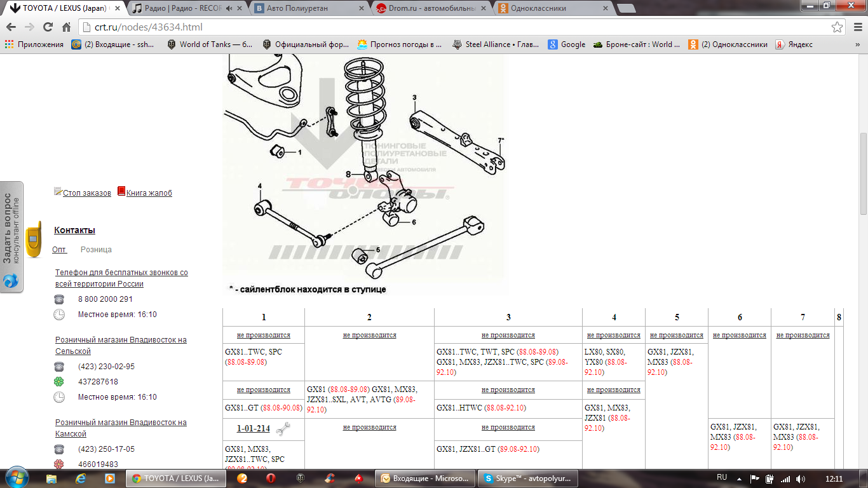Viewport: 868px width, 488px height.
Task: Open Розничный магазин Владивосток на Камской link
Action: click(121, 428)
